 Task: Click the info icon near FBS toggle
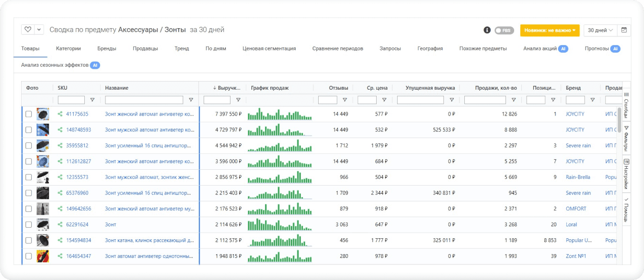click(x=487, y=30)
